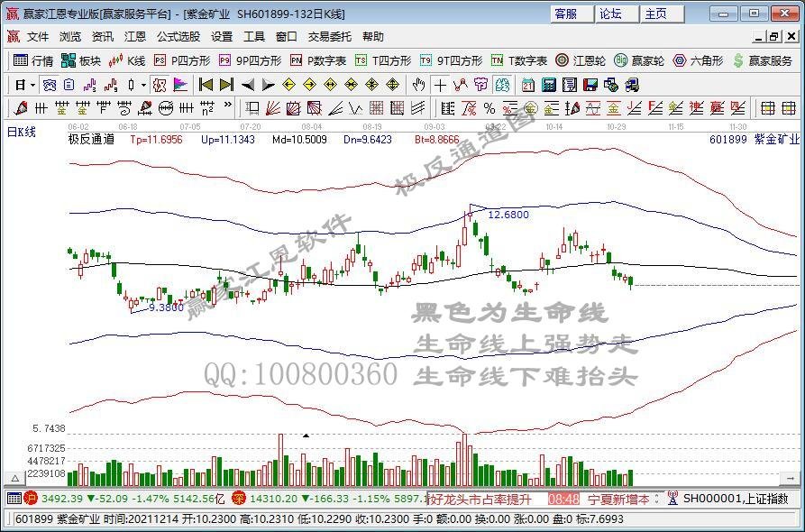Open the 六角形 hexagon tool
805x532 pixels.
tap(699, 61)
